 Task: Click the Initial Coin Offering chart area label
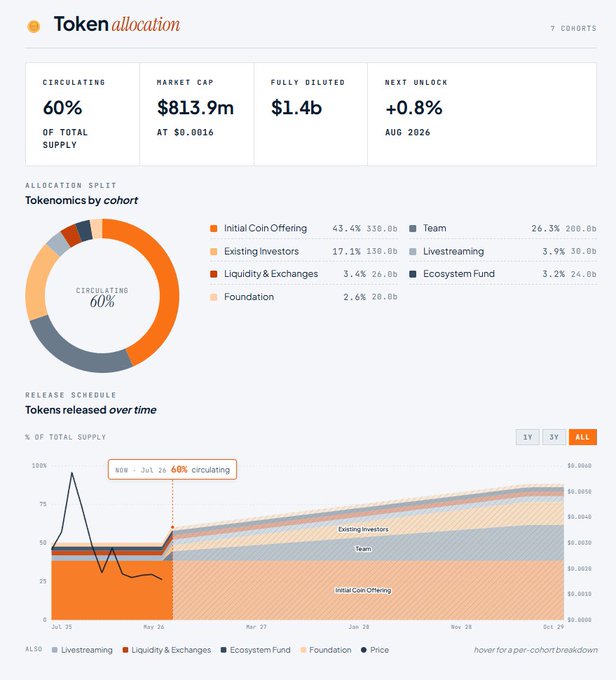363,590
